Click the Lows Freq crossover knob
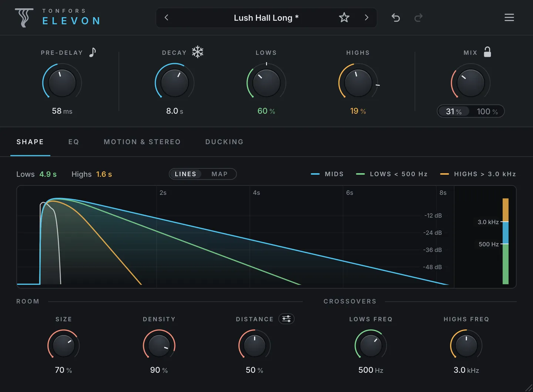This screenshot has width=533, height=392. click(371, 345)
